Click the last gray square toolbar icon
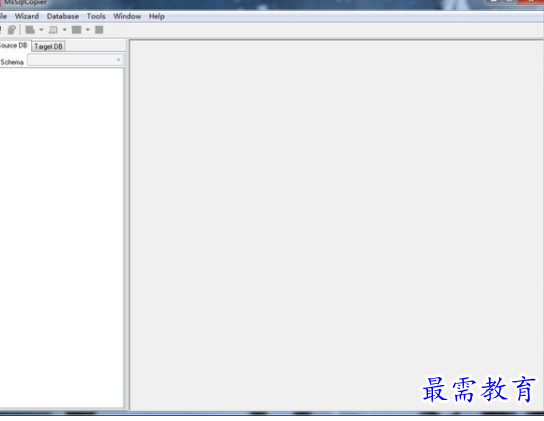 [99, 30]
